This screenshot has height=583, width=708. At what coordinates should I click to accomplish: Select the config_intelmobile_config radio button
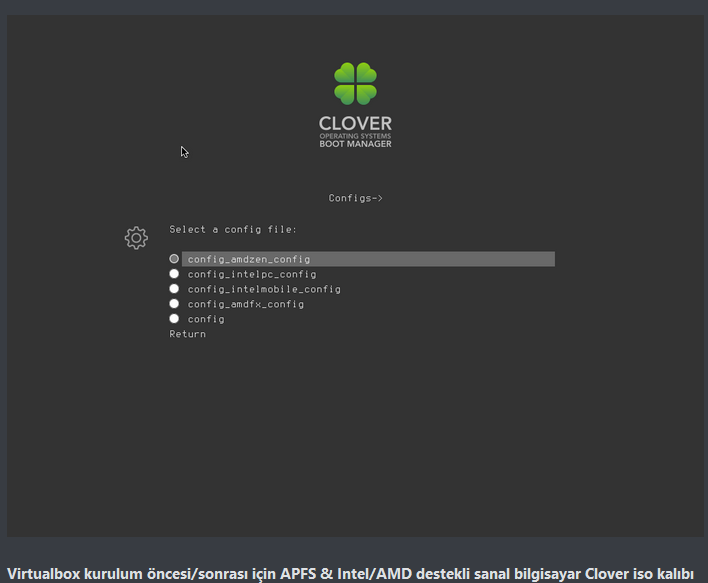click(x=174, y=289)
